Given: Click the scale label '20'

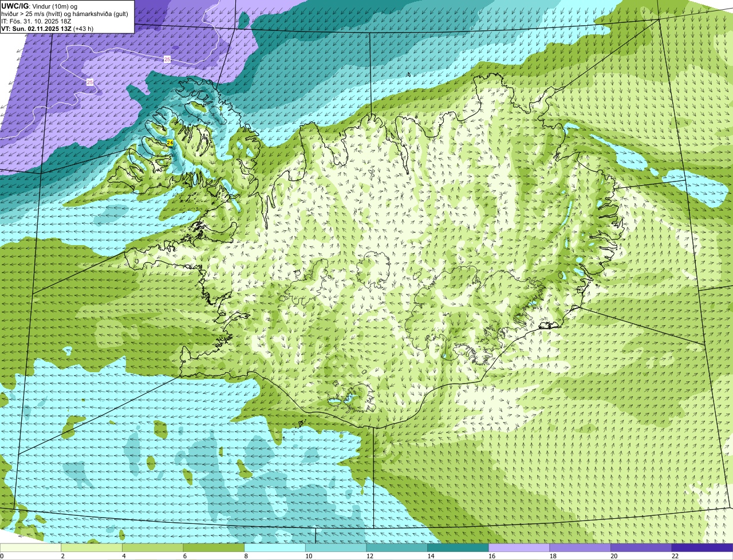Looking at the screenshot, I should pos(614,556).
